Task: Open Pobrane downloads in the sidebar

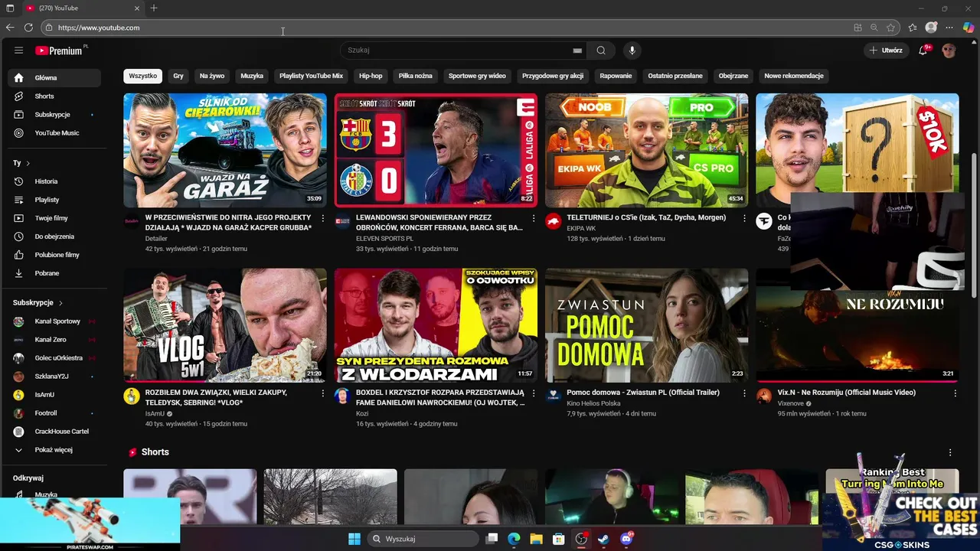Action: [x=54, y=273]
